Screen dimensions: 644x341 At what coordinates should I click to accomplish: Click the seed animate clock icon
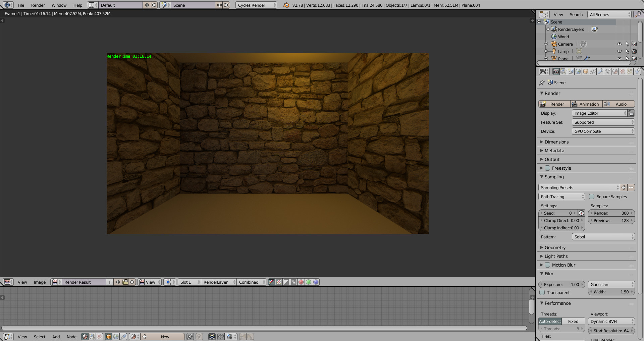point(582,213)
